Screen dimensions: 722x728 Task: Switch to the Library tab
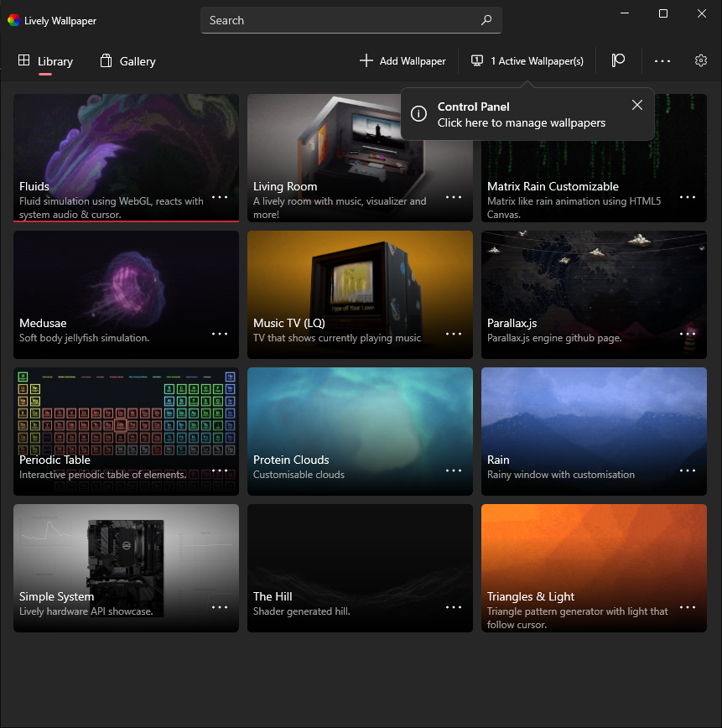tap(45, 61)
